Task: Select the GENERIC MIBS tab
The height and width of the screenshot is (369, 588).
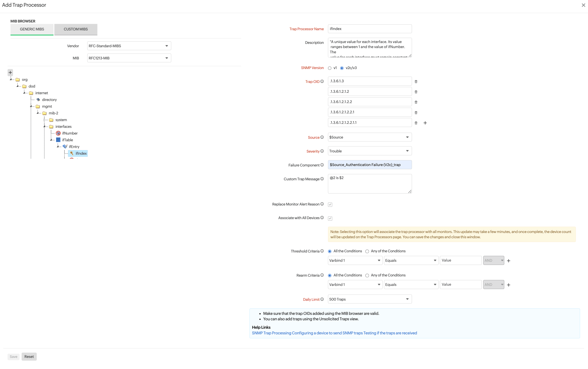Action: pyautogui.click(x=32, y=29)
